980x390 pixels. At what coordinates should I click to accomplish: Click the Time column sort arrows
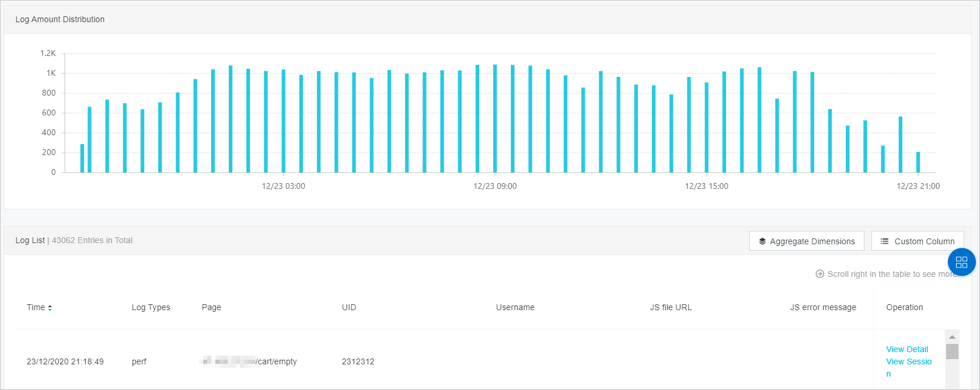point(50,308)
